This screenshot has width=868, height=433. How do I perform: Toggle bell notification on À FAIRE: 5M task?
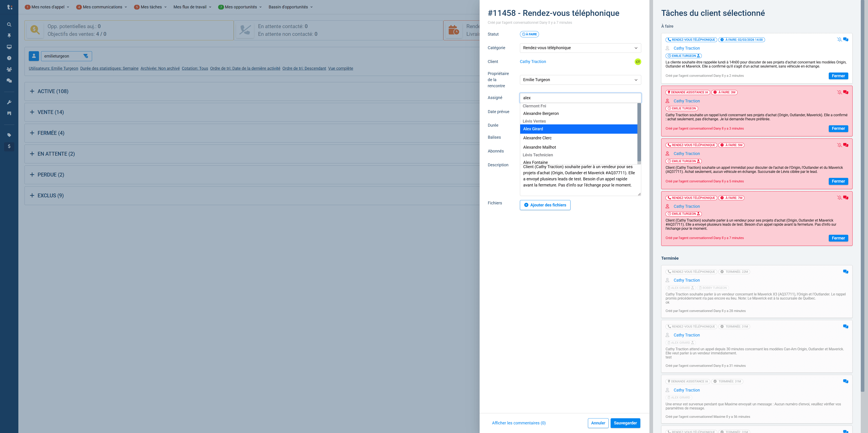tap(839, 145)
